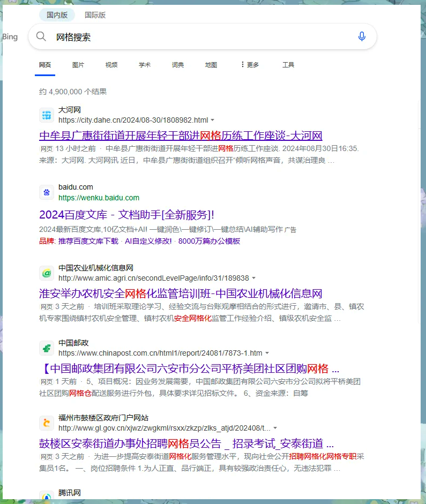
Task: Click the 腾讯网 favicon
Action: tap(47, 496)
